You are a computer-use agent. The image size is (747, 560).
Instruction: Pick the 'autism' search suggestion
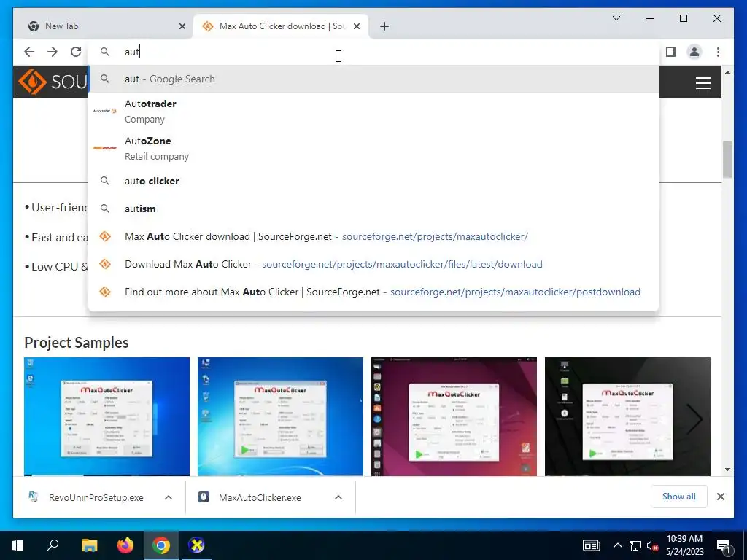click(x=373, y=209)
